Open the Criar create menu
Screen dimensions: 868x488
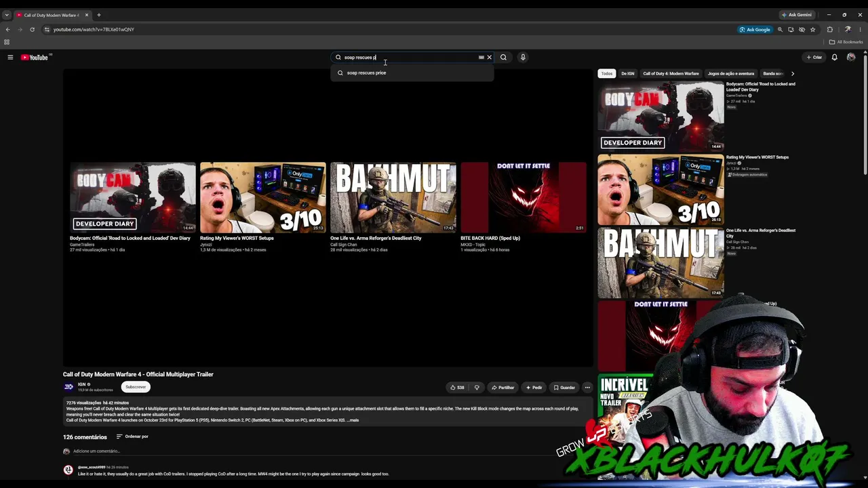tap(814, 58)
